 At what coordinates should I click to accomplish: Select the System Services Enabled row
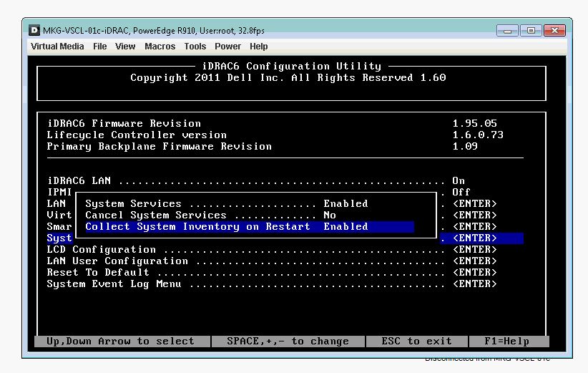tap(227, 204)
